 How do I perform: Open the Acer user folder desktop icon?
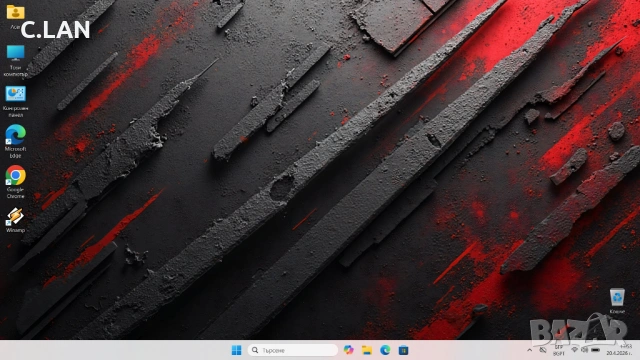(15, 16)
